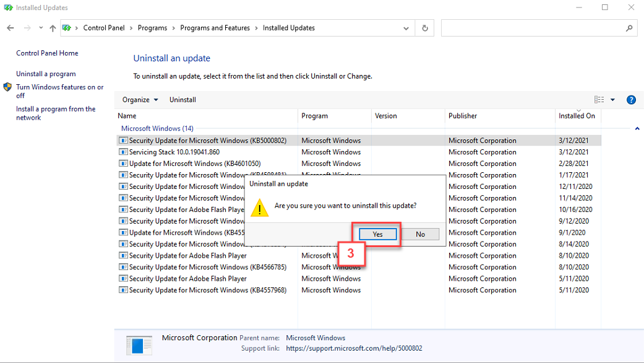This screenshot has width=644, height=363.
Task: Change view with the view icon
Action: point(599,100)
